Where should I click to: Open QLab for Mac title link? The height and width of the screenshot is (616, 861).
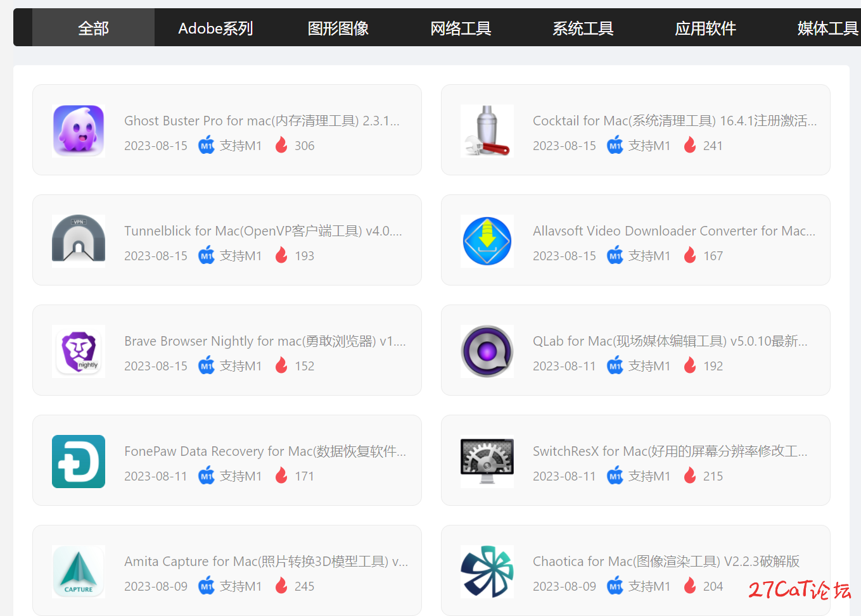670,341
